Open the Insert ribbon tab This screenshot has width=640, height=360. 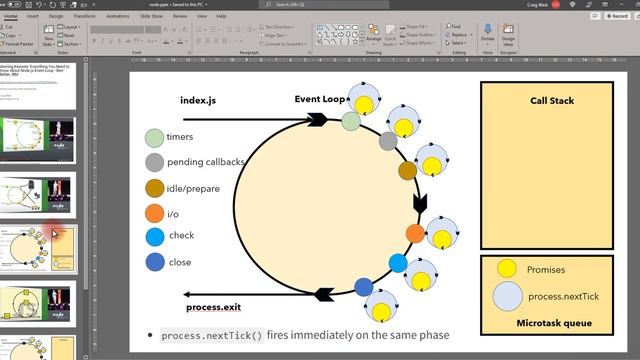(33, 16)
